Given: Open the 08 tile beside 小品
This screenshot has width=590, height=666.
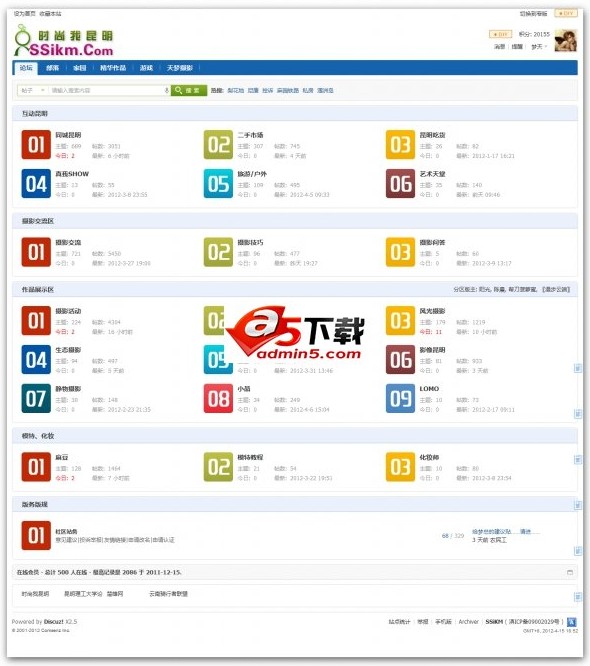Looking at the screenshot, I should [x=218, y=398].
